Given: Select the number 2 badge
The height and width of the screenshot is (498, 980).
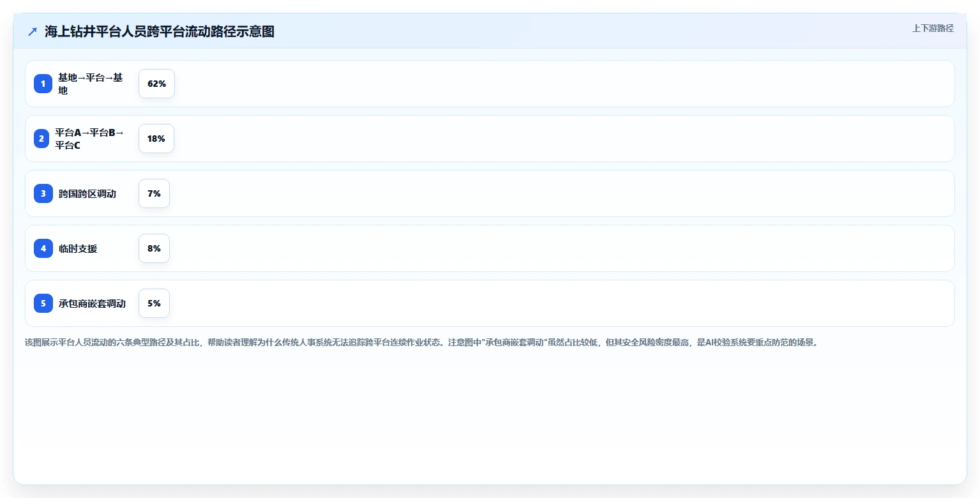Looking at the screenshot, I should pos(41,139).
